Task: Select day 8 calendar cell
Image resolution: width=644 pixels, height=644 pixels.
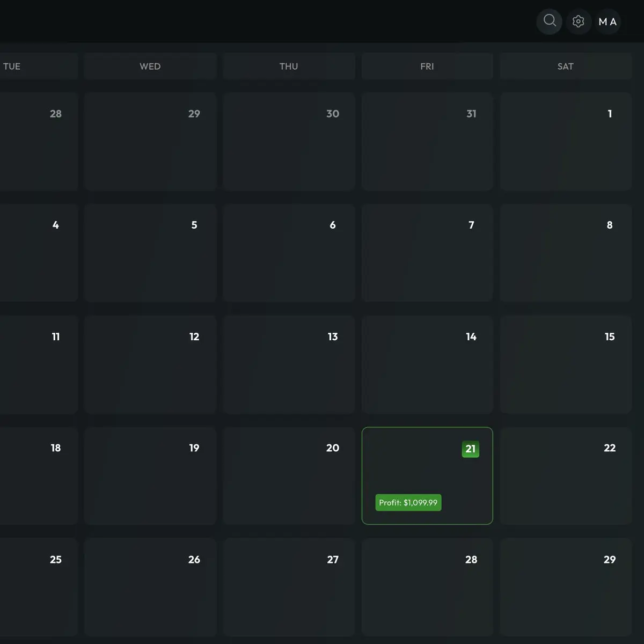Action: [566, 253]
